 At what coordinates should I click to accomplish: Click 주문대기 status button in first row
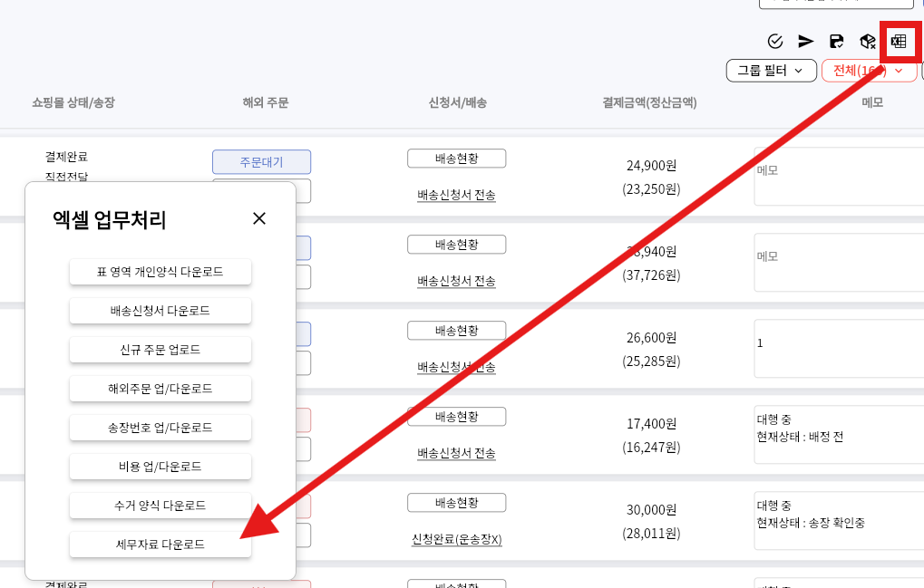tap(261, 162)
